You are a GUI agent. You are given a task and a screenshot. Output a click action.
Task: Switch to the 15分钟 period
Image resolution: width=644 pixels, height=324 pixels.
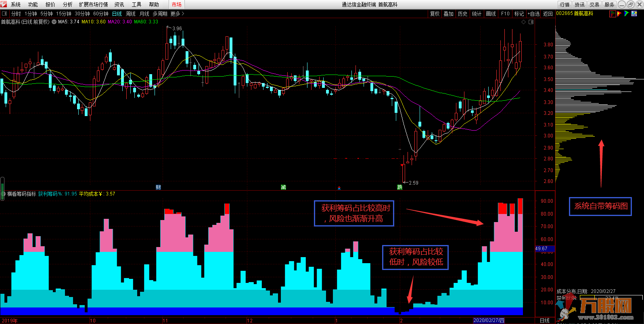pyautogui.click(x=64, y=14)
